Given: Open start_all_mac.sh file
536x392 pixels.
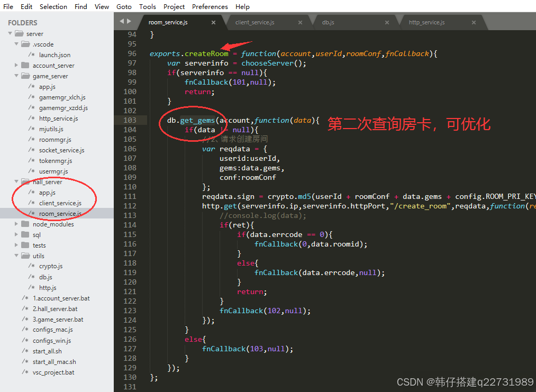Looking at the screenshot, I should [54, 362].
